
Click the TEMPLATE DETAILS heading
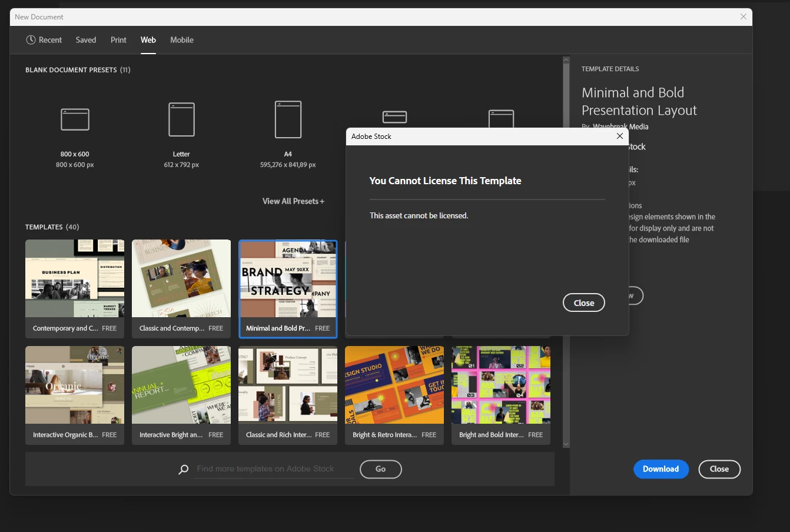(610, 69)
